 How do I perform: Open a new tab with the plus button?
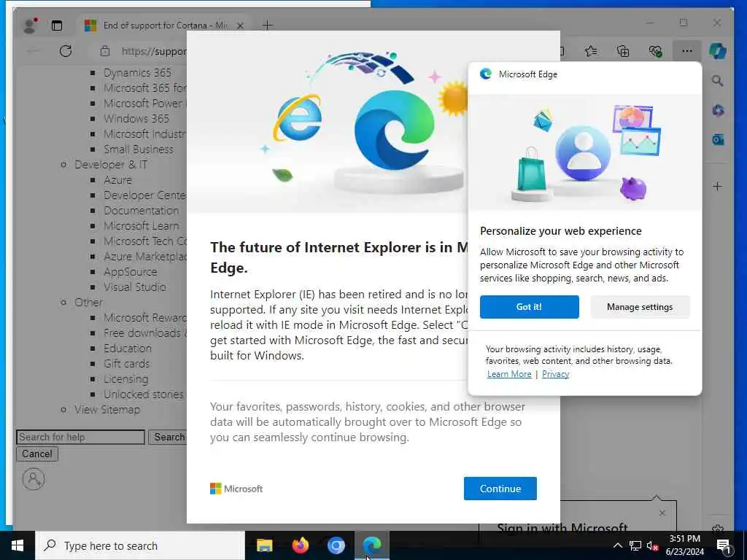click(267, 26)
